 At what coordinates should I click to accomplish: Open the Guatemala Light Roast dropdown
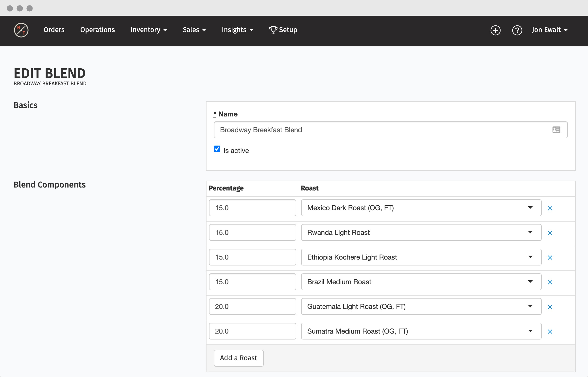[x=421, y=306]
